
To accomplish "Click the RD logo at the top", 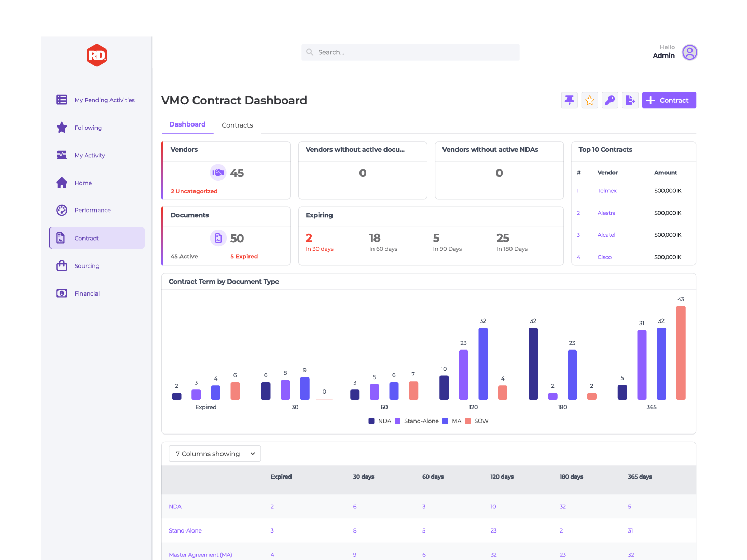I will point(96,55).
